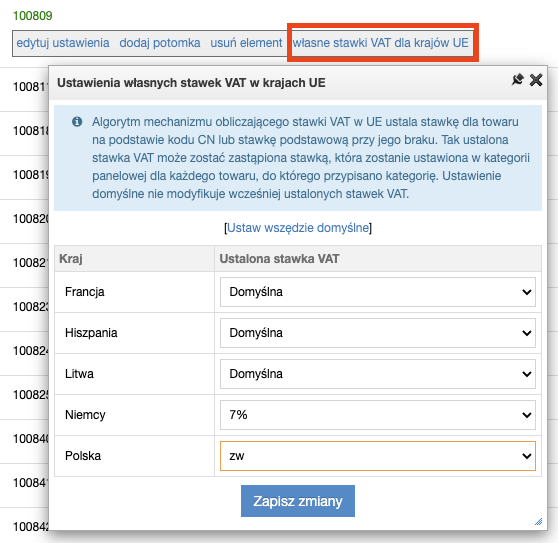Expand the Niemcy 7% VAT dropdown

click(x=378, y=415)
